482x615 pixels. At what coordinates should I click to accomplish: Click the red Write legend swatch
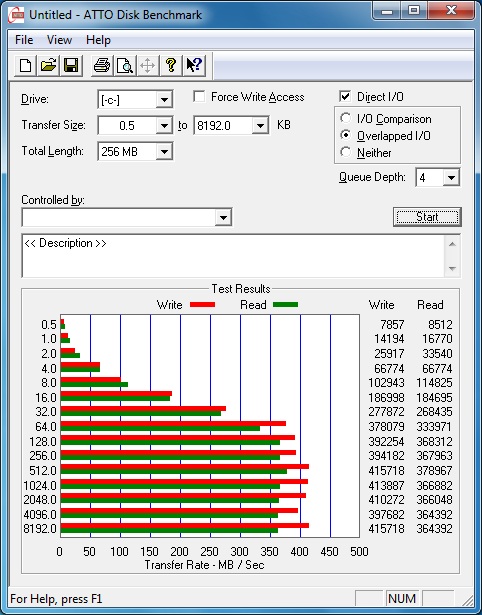point(202,305)
